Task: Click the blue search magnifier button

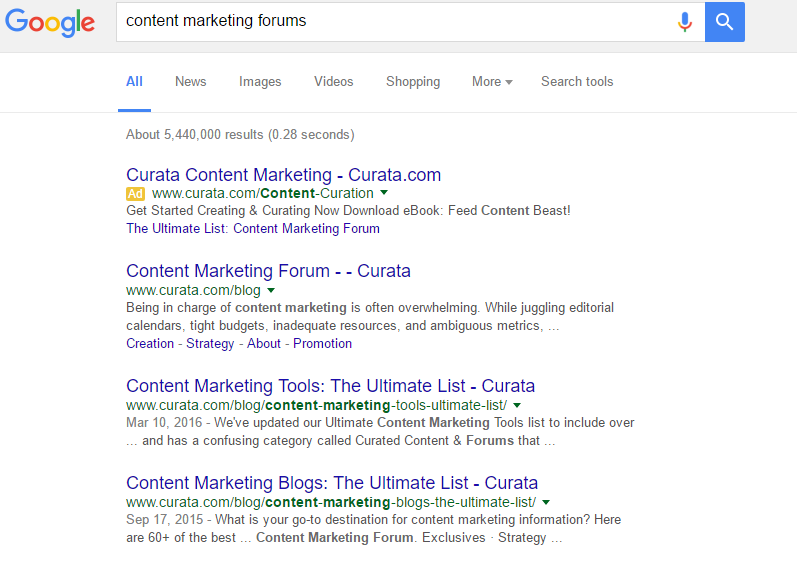Action: tap(724, 22)
